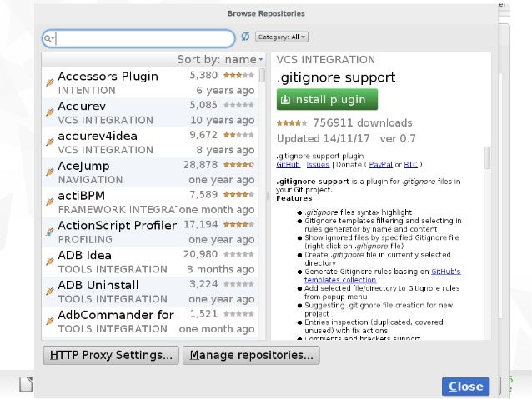Viewport: 532px width, 399px height.
Task: Open HTTP Proxy Settings
Action: tap(111, 355)
